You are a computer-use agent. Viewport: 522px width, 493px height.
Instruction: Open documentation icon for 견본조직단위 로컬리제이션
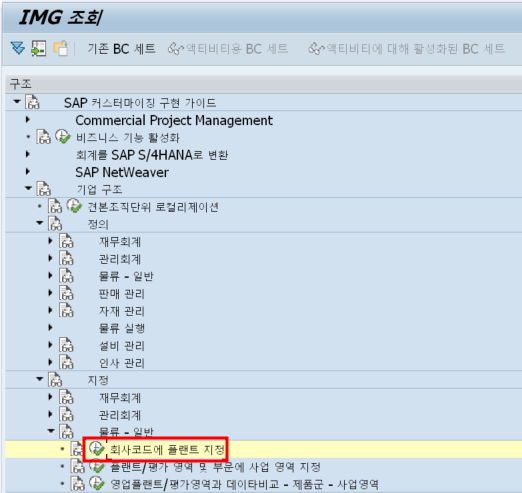click(55, 206)
